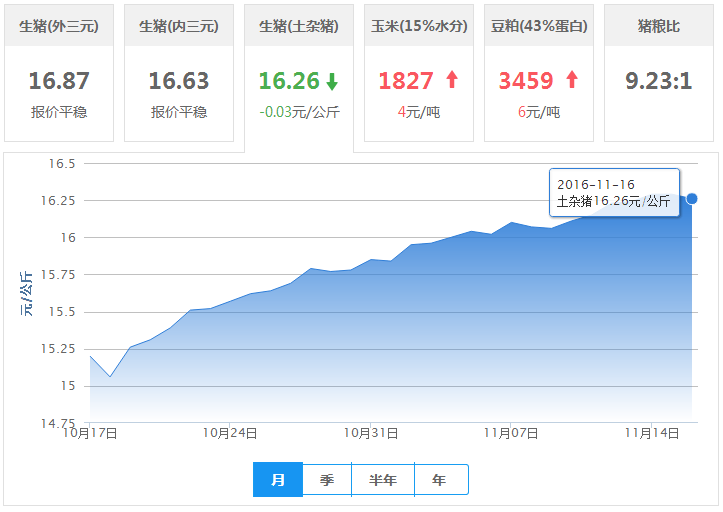Switch the chart to 季 range
Screen dimensions: 723x512
coord(327,480)
